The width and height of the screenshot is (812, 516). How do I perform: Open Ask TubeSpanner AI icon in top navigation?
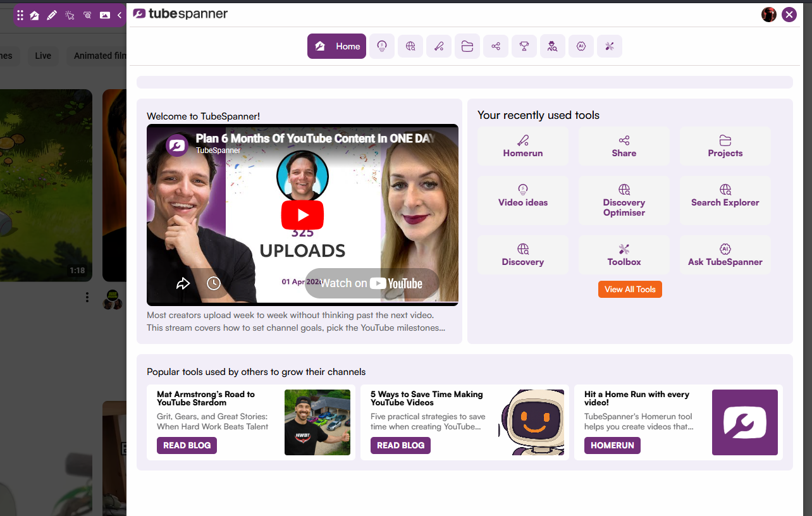tap(581, 46)
